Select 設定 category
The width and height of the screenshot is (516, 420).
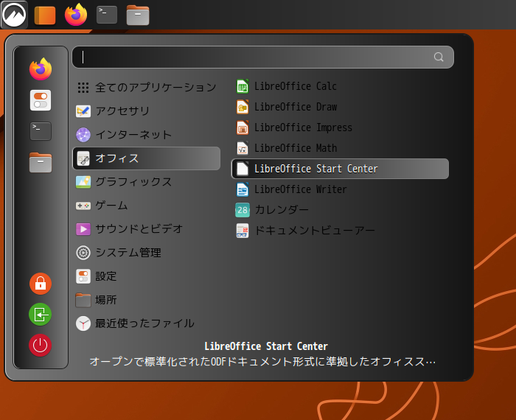point(147,276)
